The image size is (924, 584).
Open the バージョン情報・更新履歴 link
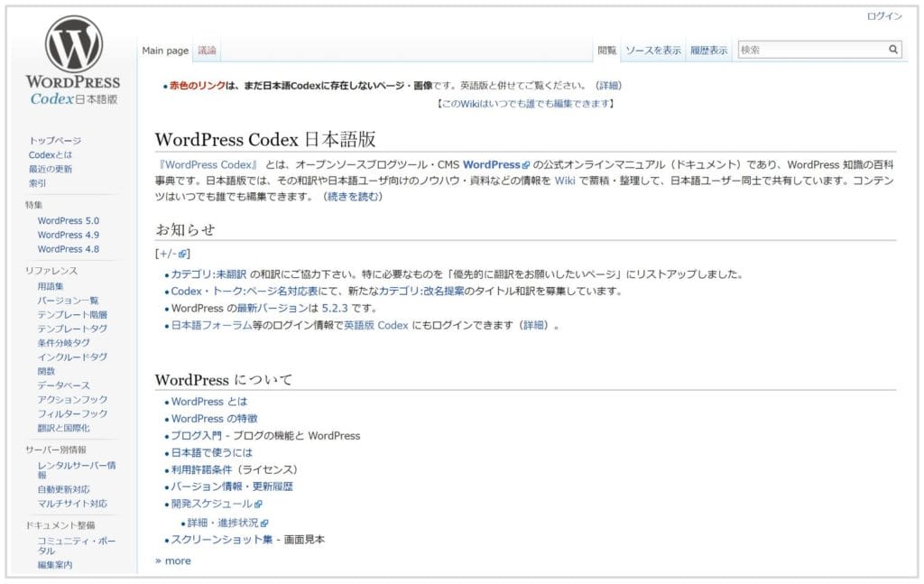[x=232, y=487]
